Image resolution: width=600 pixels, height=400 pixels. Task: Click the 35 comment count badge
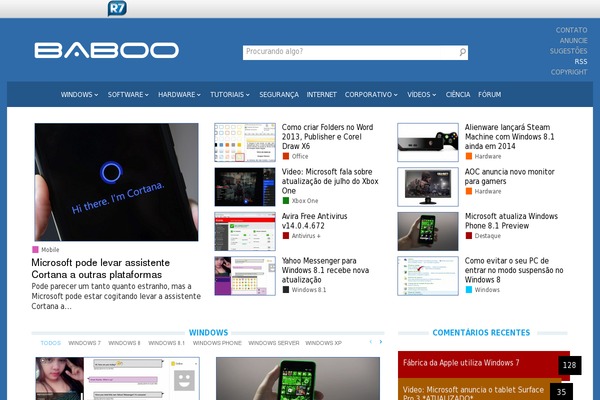click(561, 392)
